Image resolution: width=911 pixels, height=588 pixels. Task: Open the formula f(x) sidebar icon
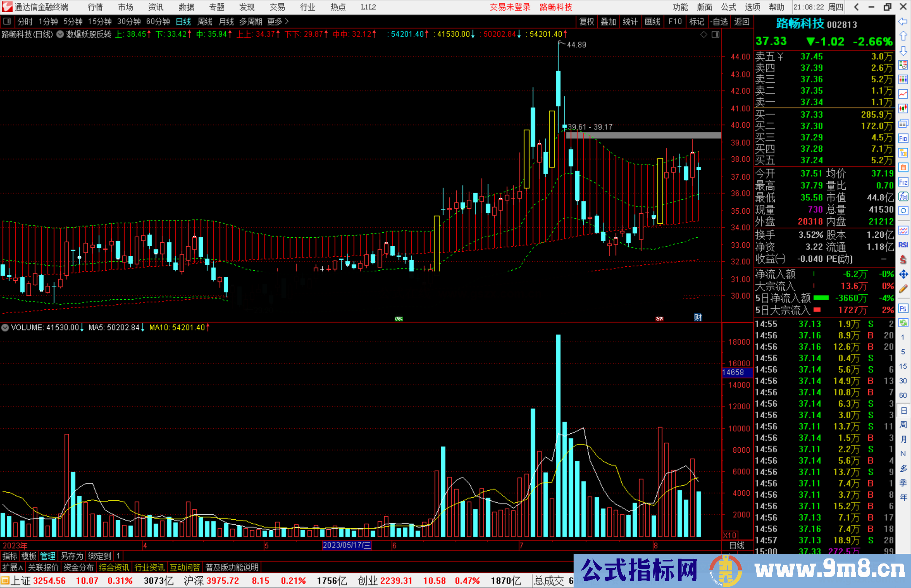click(903, 196)
